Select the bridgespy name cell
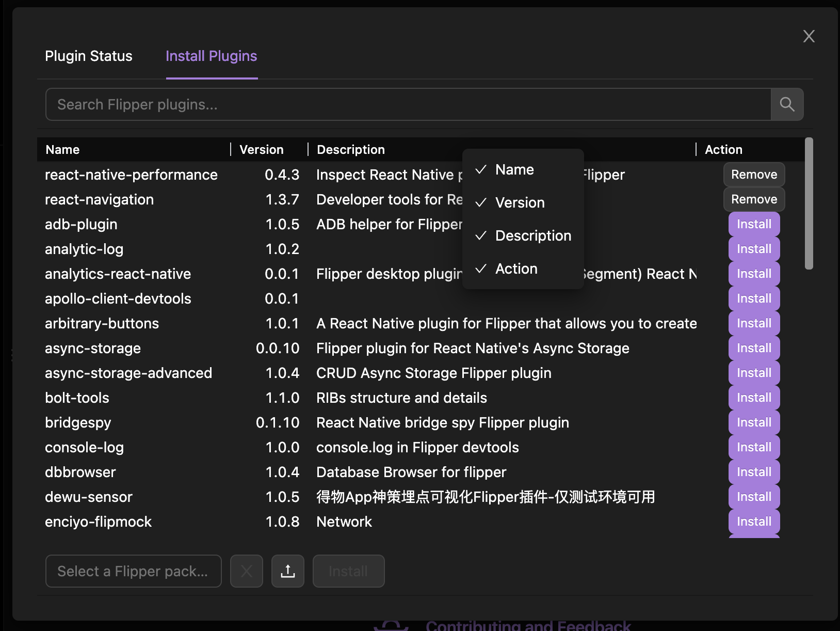The image size is (840, 631). point(78,422)
